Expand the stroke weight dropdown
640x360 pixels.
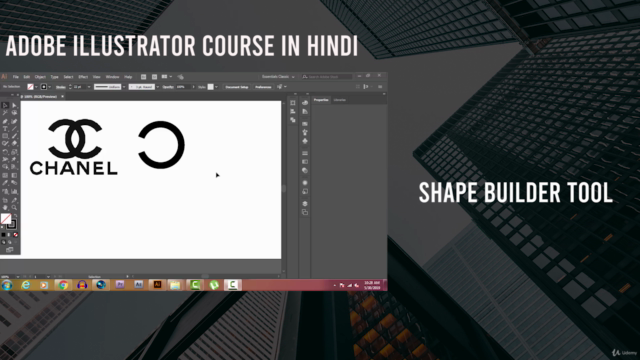pyautogui.click(x=89, y=87)
